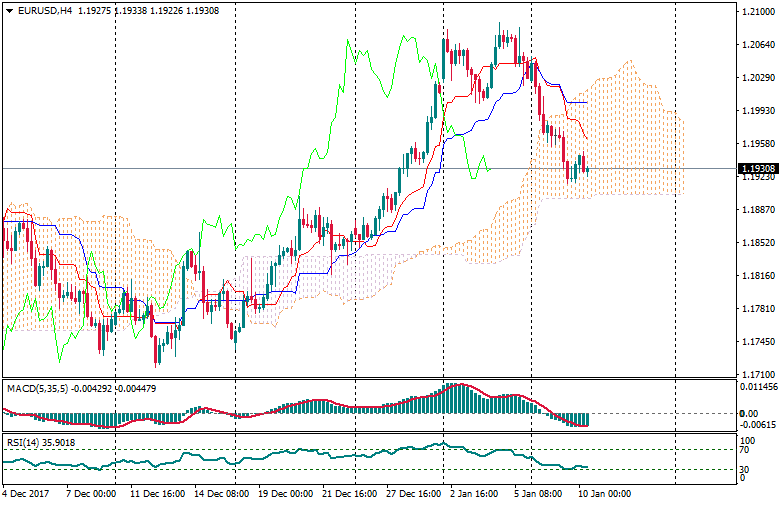
Task: Click the 1.20290 price scale value
Action: coord(755,78)
